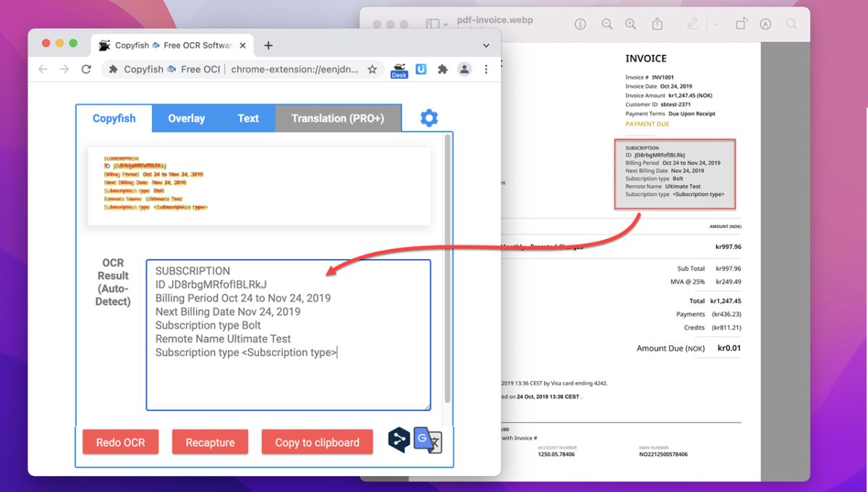Click the Total kr1,247.45 value
868x492 pixels.
(x=726, y=300)
